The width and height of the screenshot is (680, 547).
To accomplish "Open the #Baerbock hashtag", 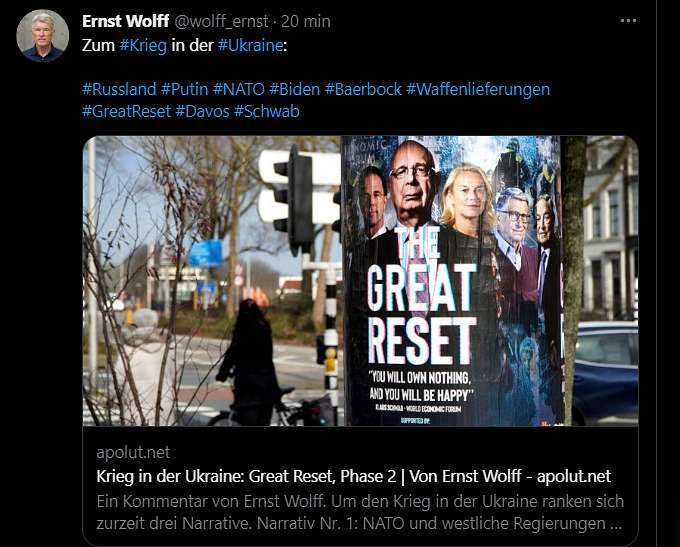I will 363,89.
